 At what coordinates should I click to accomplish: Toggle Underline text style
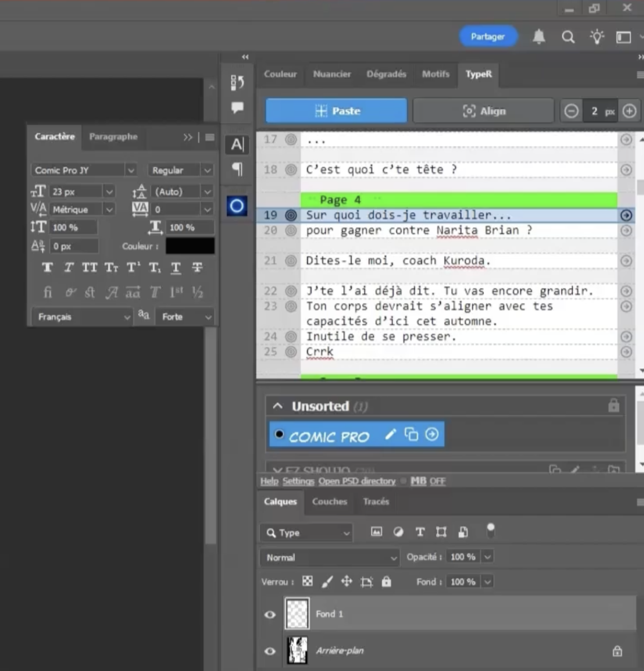176,267
